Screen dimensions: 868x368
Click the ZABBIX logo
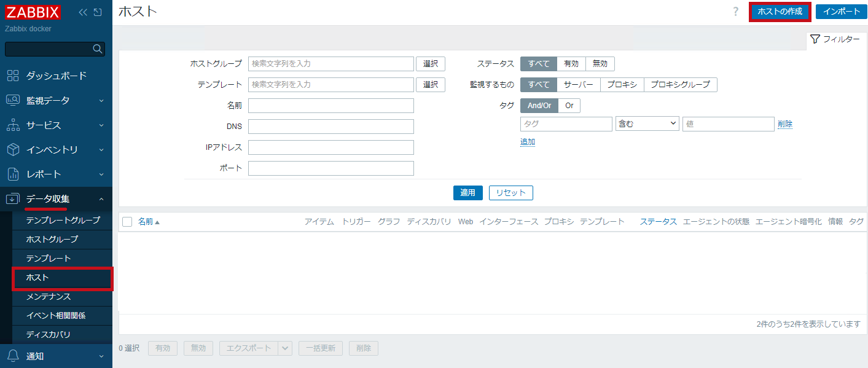click(33, 12)
